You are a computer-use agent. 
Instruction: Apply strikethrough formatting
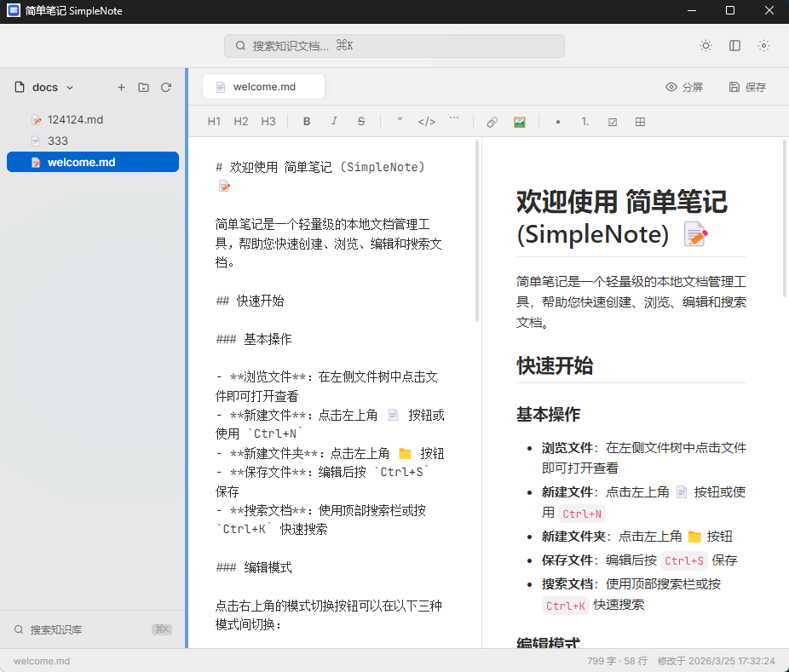pos(360,121)
